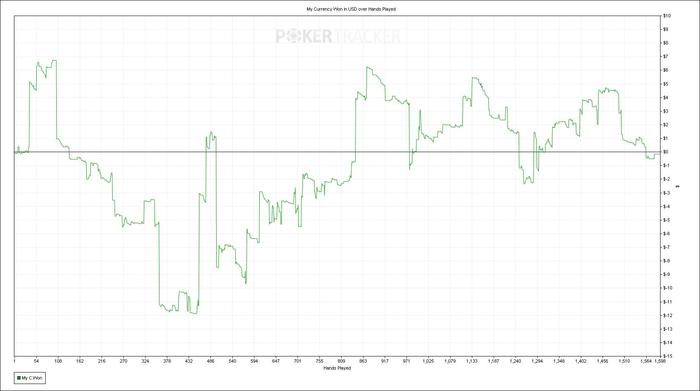Image resolution: width=700 pixels, height=391 pixels.
Task: Click the dark green legend color swatch
Action: tap(19, 378)
